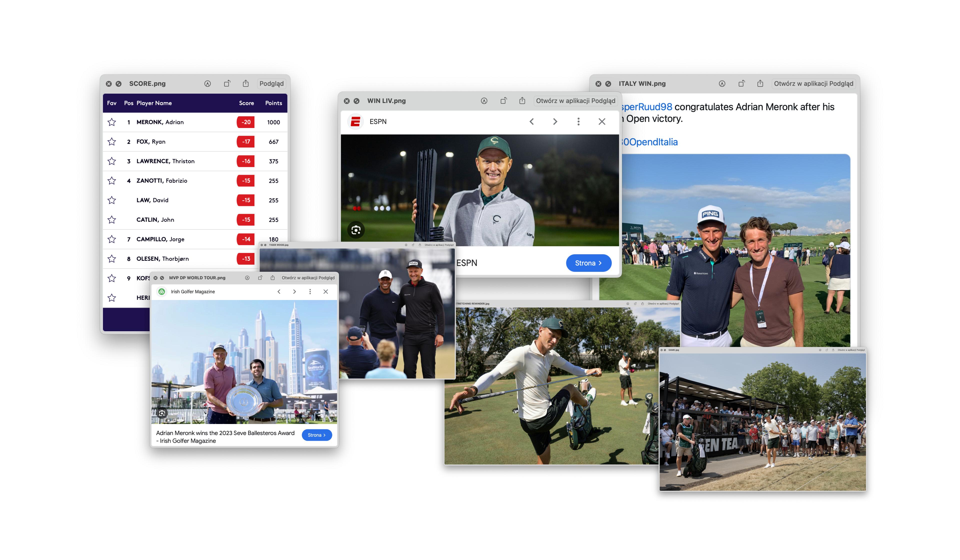Click the markup icon in SCORE.png window
This screenshot has width=960, height=560.
pos(207,83)
